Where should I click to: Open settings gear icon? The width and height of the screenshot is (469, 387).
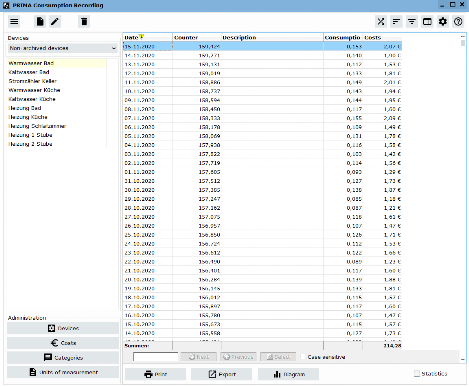[x=443, y=22]
